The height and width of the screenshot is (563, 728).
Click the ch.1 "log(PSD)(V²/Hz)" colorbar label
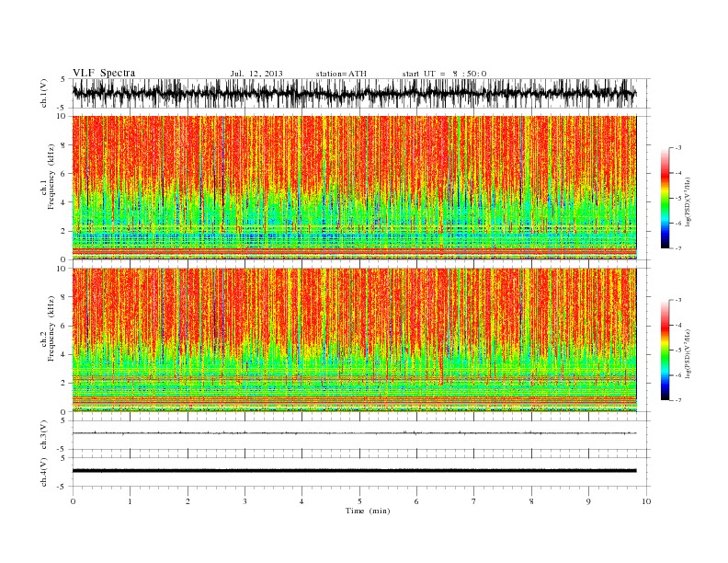(688, 201)
